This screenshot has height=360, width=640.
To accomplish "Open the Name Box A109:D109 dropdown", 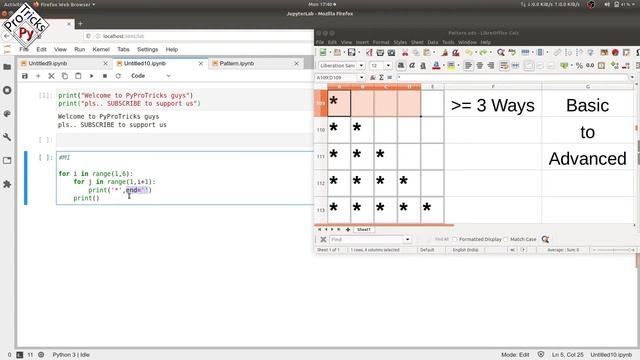I will [361, 77].
